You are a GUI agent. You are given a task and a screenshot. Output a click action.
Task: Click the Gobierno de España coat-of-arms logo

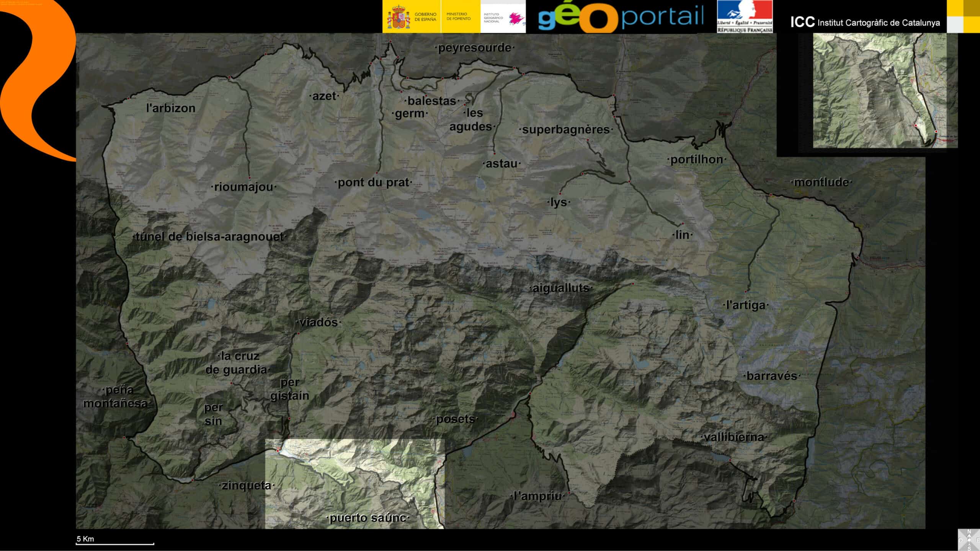pos(398,17)
